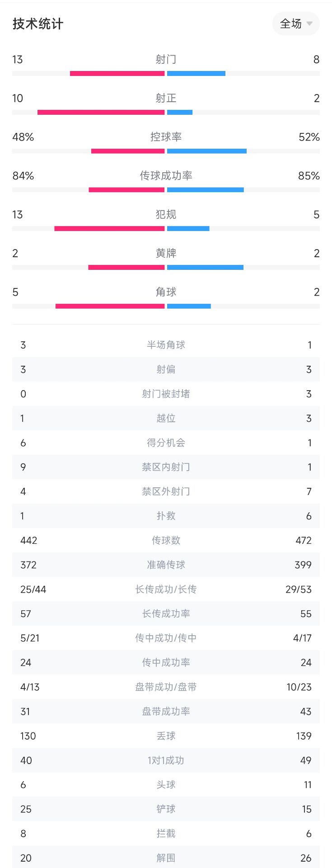This screenshot has height=868, width=332.
Task: Click the 半场角球 table row
Action: tap(166, 345)
